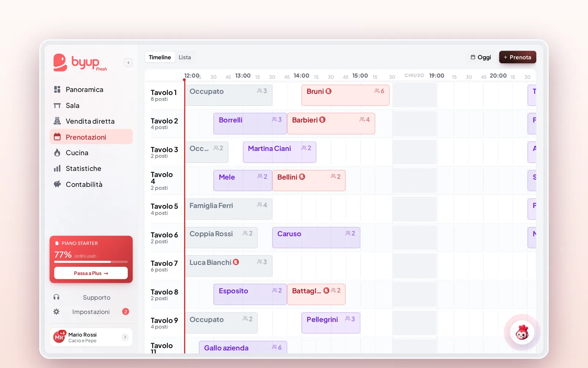The height and width of the screenshot is (368, 588).
Task: Open Contabilità piggy bank icon
Action: (x=57, y=184)
